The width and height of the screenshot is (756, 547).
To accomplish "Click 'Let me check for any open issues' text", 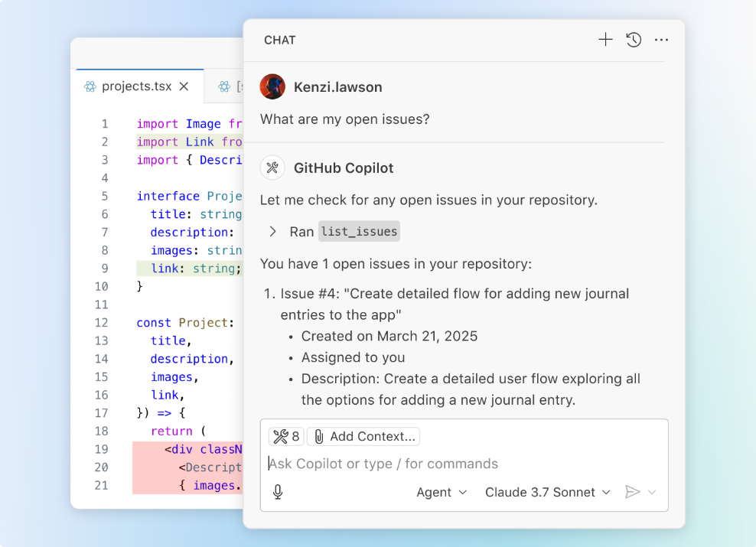I will pos(429,200).
